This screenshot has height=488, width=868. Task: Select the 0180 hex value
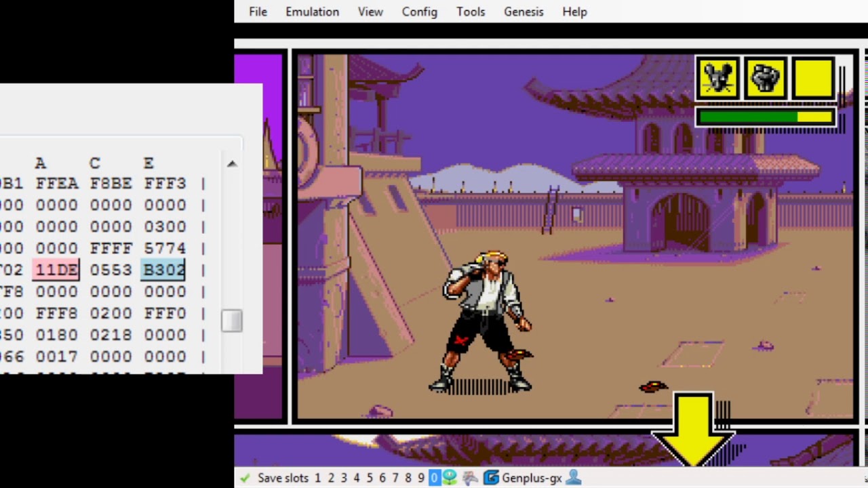(x=57, y=335)
